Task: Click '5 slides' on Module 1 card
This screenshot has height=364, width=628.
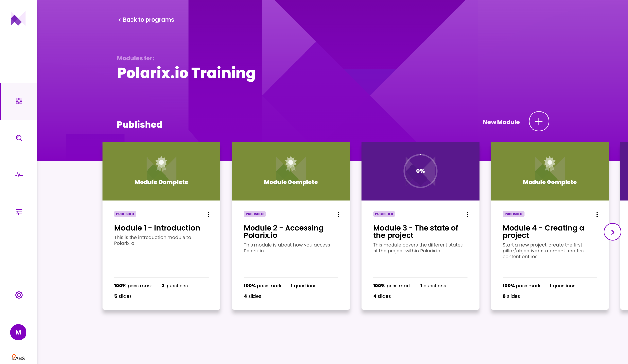Action: tap(123, 296)
